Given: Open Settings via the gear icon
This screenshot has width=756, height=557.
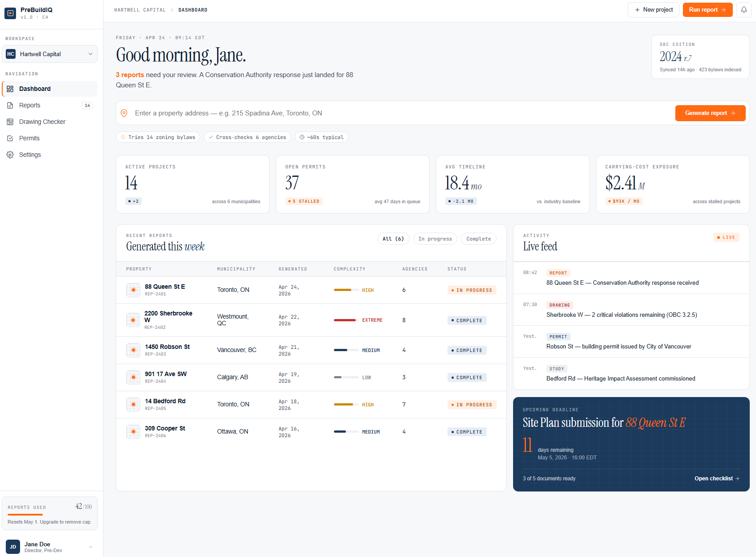Looking at the screenshot, I should point(10,155).
